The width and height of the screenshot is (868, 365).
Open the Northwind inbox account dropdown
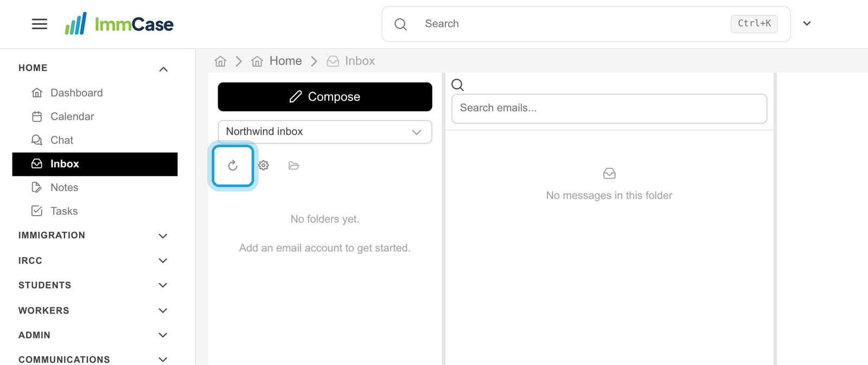[x=325, y=132]
